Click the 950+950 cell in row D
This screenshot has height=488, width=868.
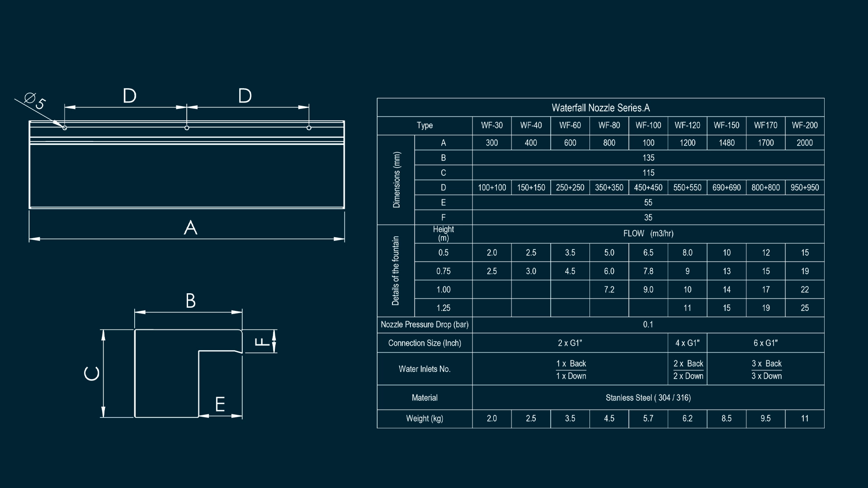coord(805,188)
